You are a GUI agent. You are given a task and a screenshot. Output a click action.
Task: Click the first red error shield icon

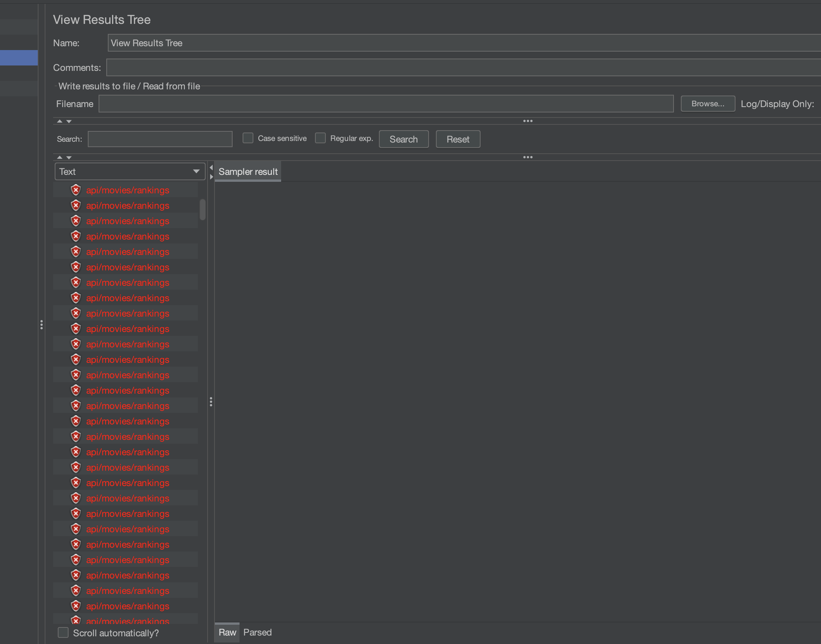click(x=76, y=190)
